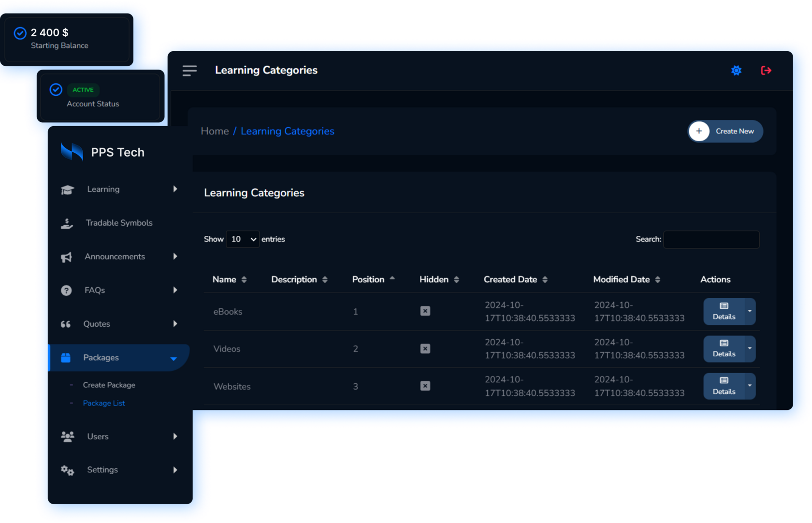
Task: Click the Create New button
Action: (725, 131)
